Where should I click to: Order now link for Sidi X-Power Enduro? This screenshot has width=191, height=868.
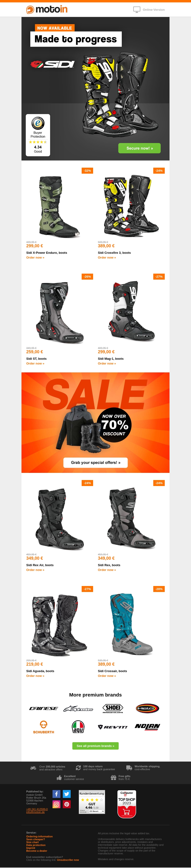pyautogui.click(x=35, y=257)
